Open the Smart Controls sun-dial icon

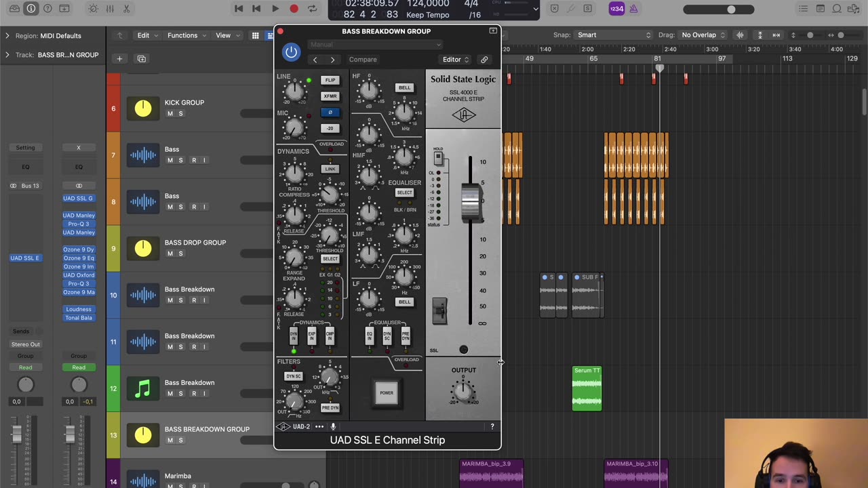point(93,9)
